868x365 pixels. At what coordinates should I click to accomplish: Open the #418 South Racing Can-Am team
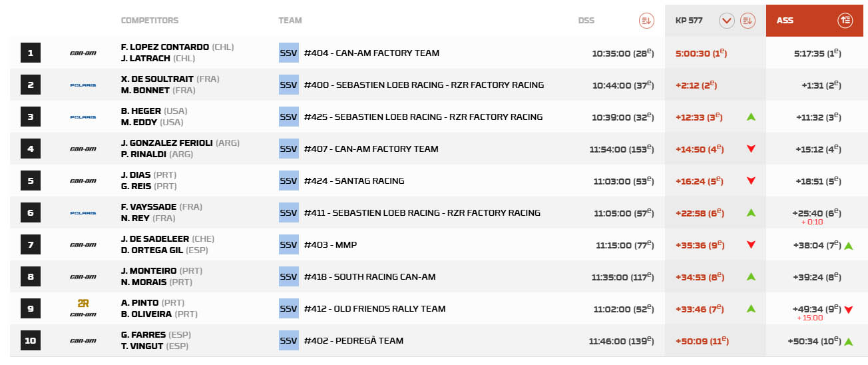pyautogui.click(x=375, y=277)
